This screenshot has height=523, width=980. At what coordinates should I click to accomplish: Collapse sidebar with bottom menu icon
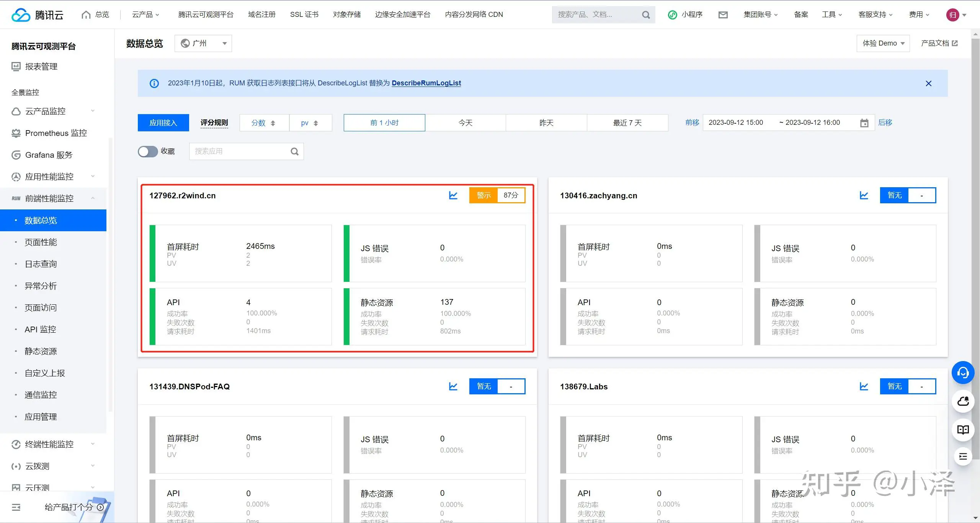[x=16, y=507]
